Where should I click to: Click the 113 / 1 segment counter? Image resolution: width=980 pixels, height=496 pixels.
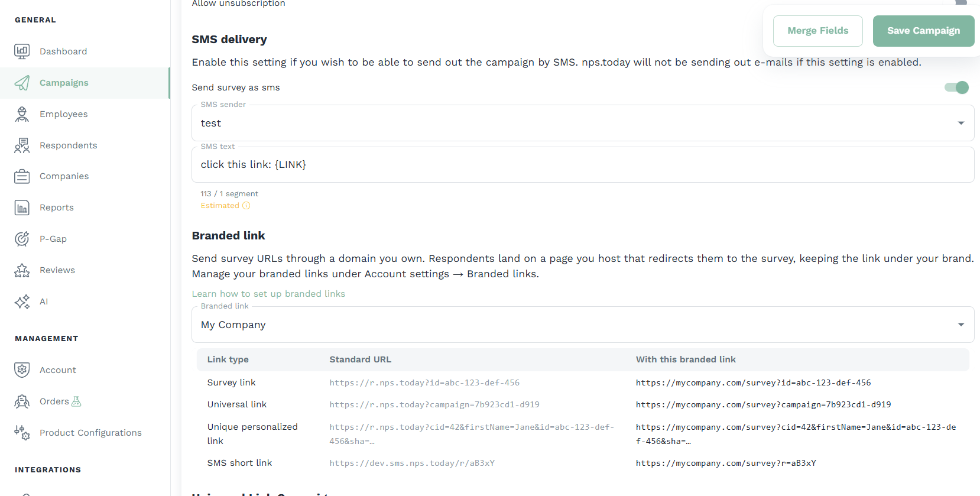(229, 194)
